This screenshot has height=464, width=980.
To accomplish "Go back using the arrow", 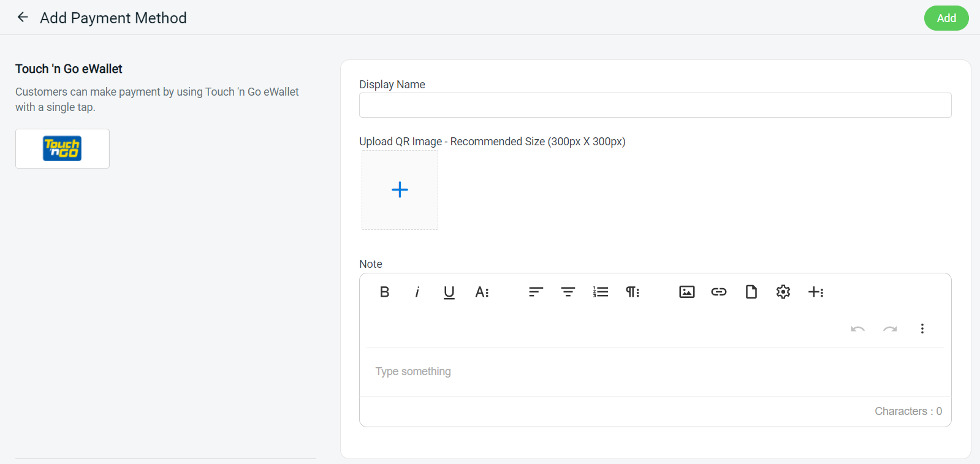I will click(23, 17).
